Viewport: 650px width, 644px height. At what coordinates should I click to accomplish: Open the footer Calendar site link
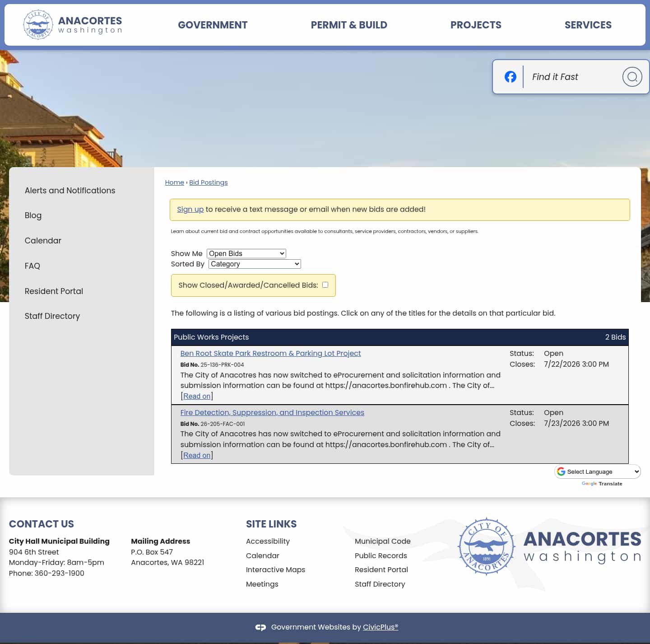pyautogui.click(x=263, y=555)
